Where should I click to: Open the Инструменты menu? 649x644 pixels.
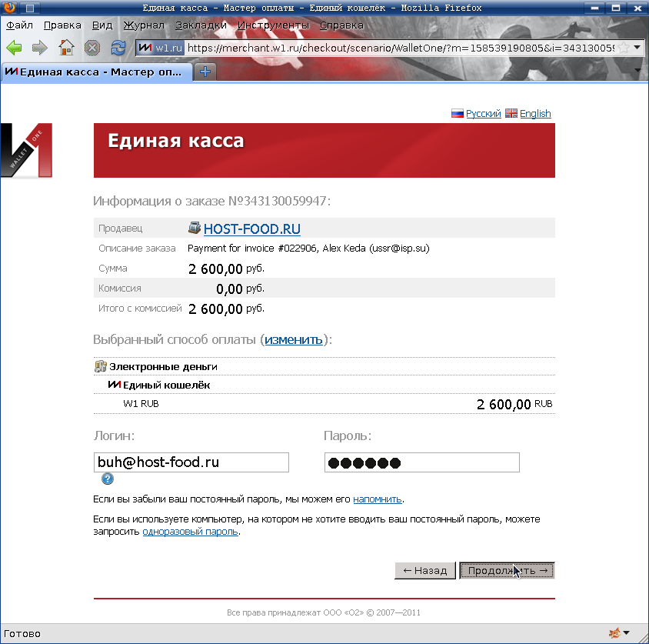coord(273,25)
